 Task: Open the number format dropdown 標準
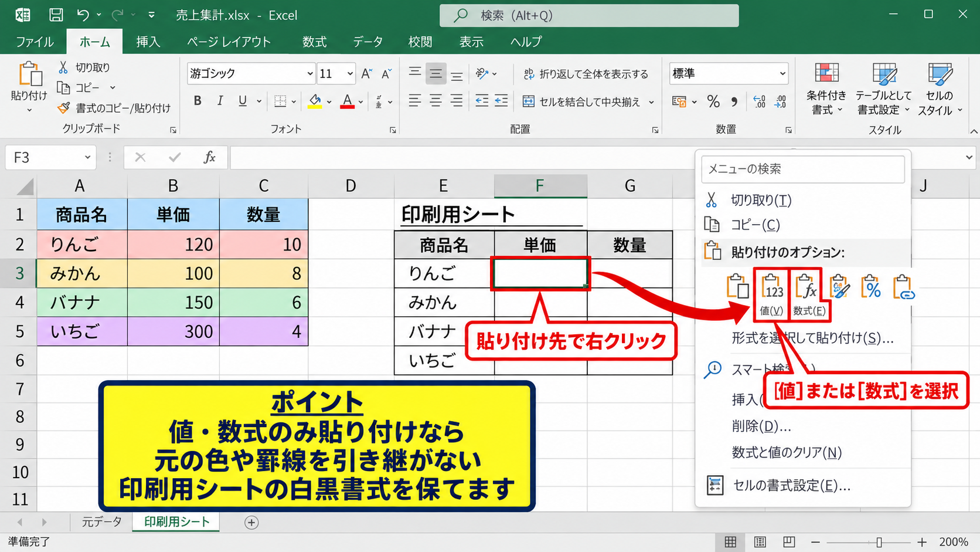782,74
